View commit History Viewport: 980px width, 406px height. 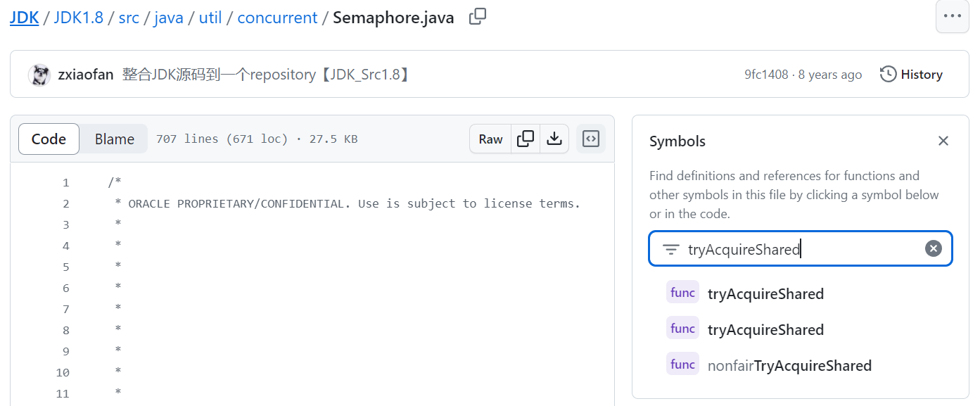(911, 75)
